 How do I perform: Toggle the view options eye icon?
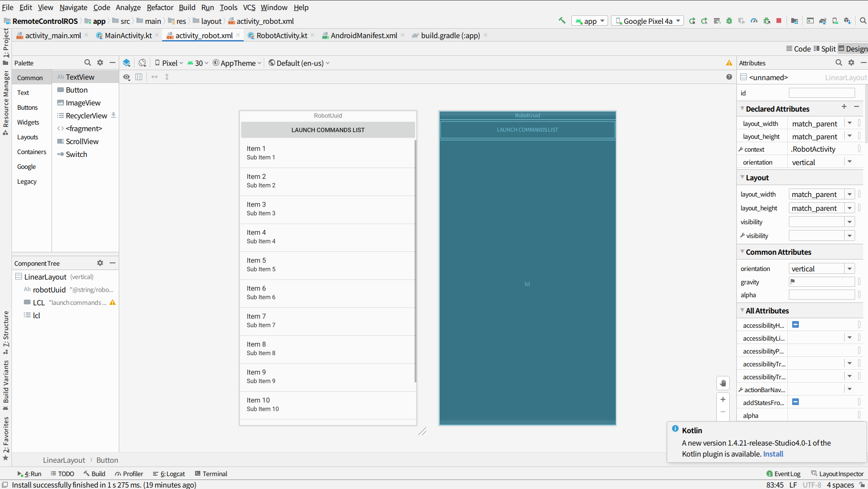click(x=126, y=77)
